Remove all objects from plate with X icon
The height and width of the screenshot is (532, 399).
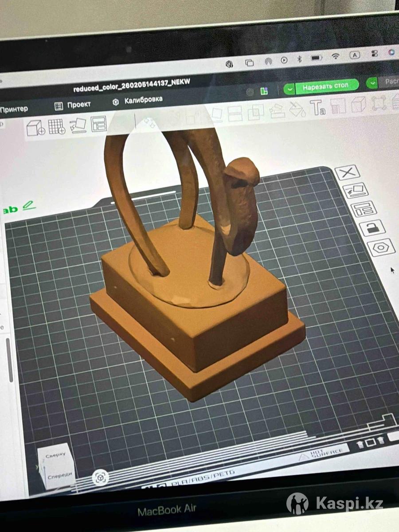[x=347, y=172]
